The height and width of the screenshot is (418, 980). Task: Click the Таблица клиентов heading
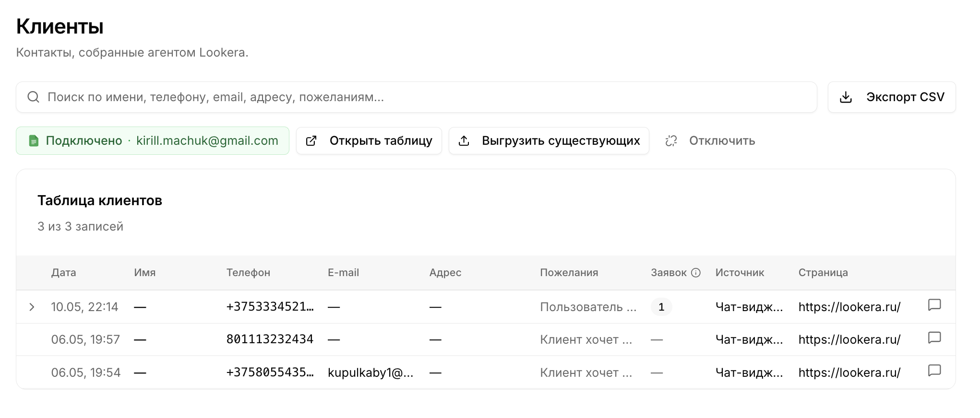(100, 200)
